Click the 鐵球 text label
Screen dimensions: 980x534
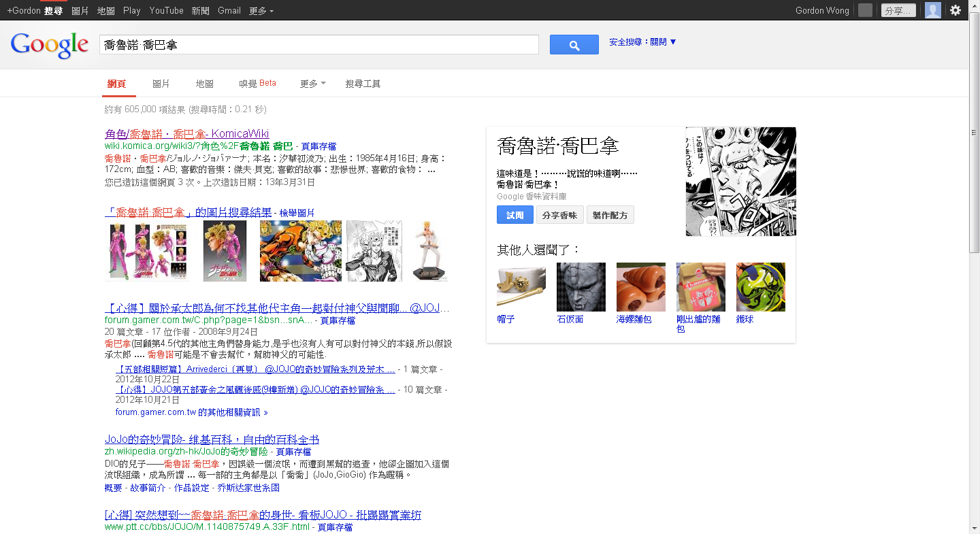745,319
